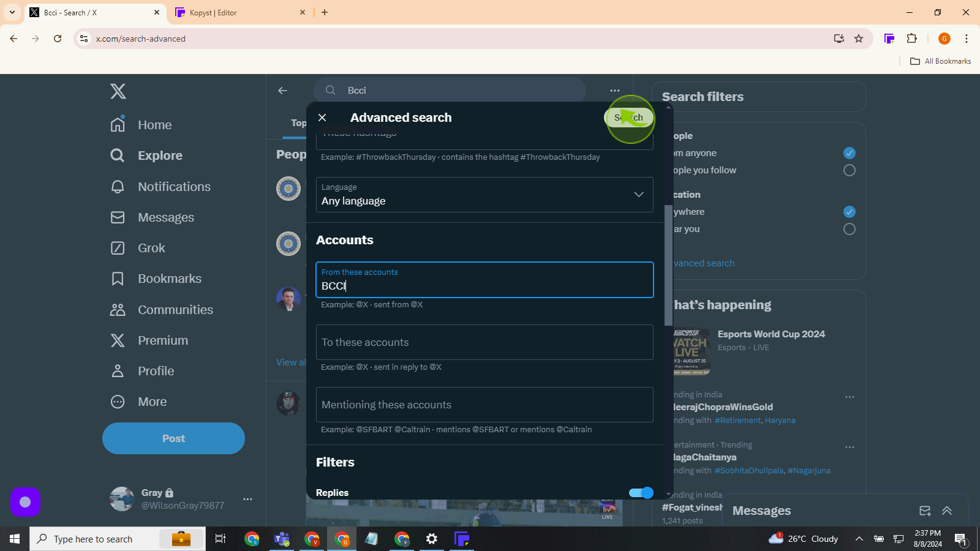Click Mentioning these accounts field
The image size is (980, 551).
pyautogui.click(x=484, y=405)
